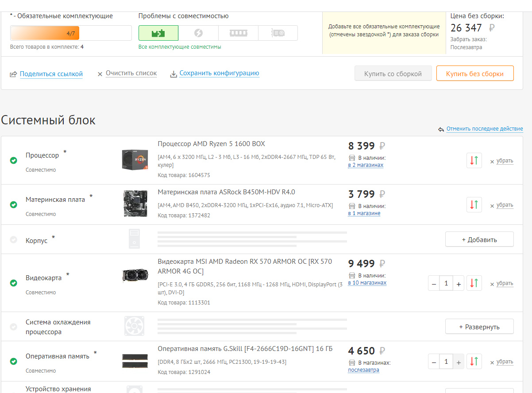
Task: Open the 'в 2 магазинах' availability link
Action: (366, 165)
